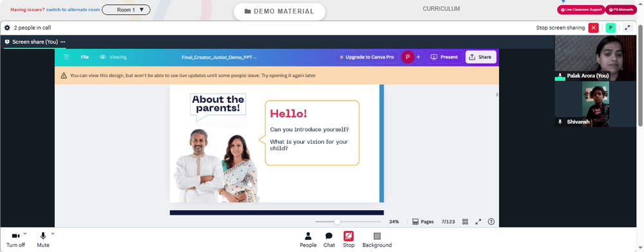Click the Canva profile avatar P
Screen dimensions: 644x252
click(408, 57)
